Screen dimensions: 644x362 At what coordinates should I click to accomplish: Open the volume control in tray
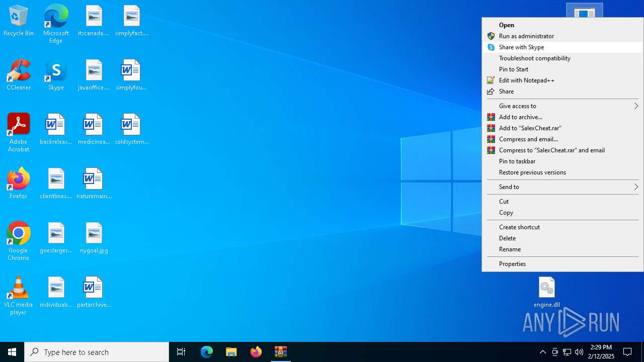579,352
